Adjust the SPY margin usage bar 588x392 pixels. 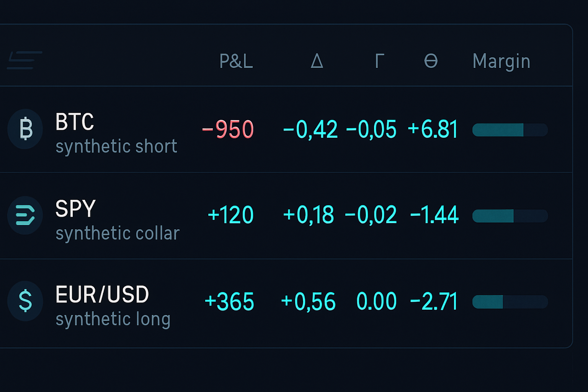[x=510, y=216]
